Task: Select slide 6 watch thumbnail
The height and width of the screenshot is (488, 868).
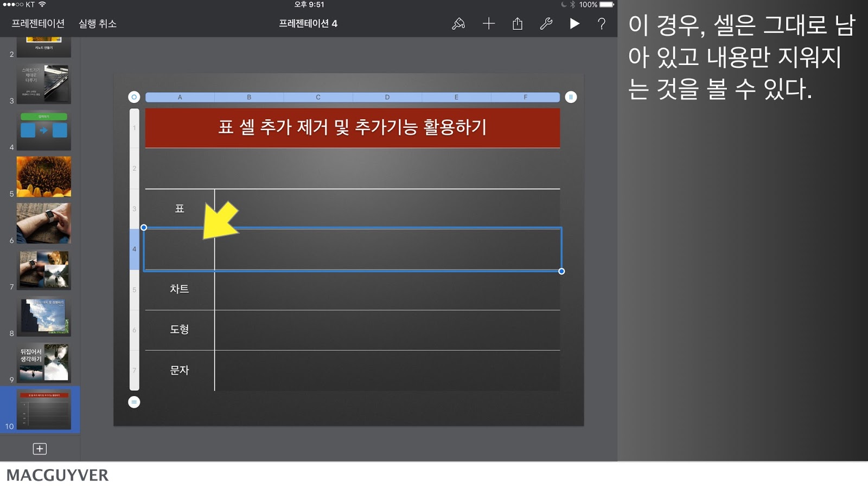Action: (x=44, y=223)
